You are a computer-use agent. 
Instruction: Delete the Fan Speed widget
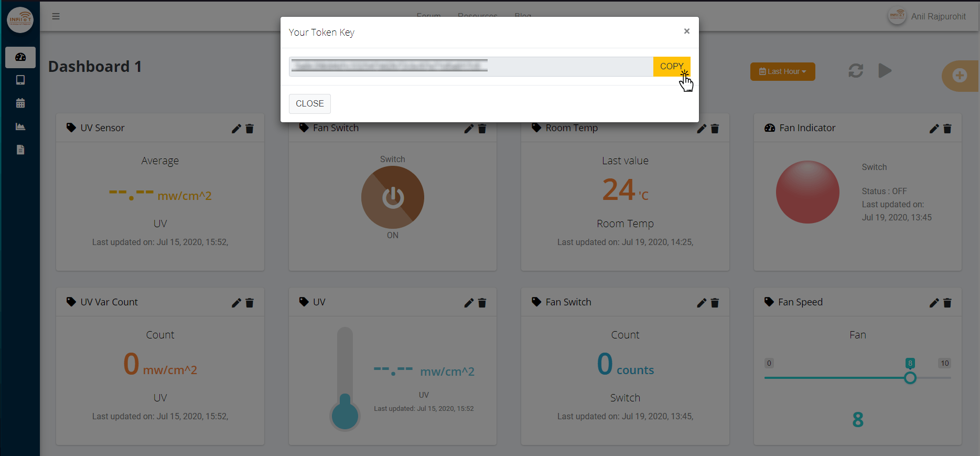click(947, 303)
